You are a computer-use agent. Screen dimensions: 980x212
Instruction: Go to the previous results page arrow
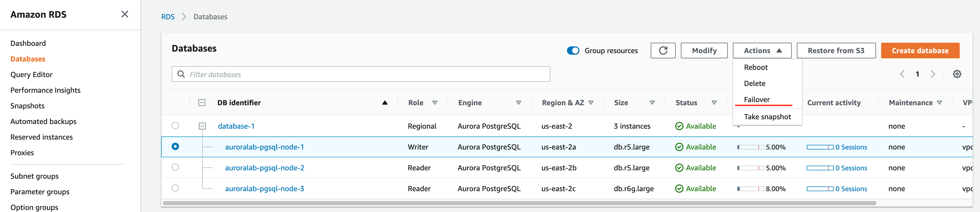click(902, 74)
